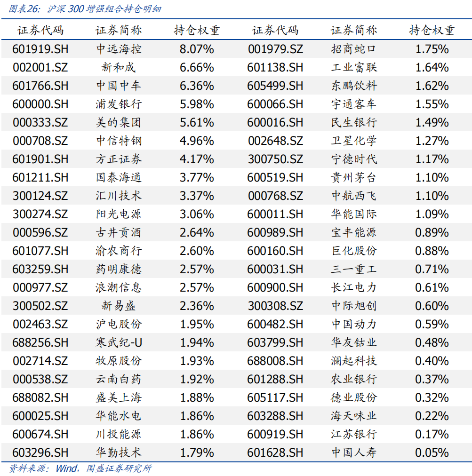Click stock name 农业银行
Screen dimensions: 472x476
pos(354,379)
